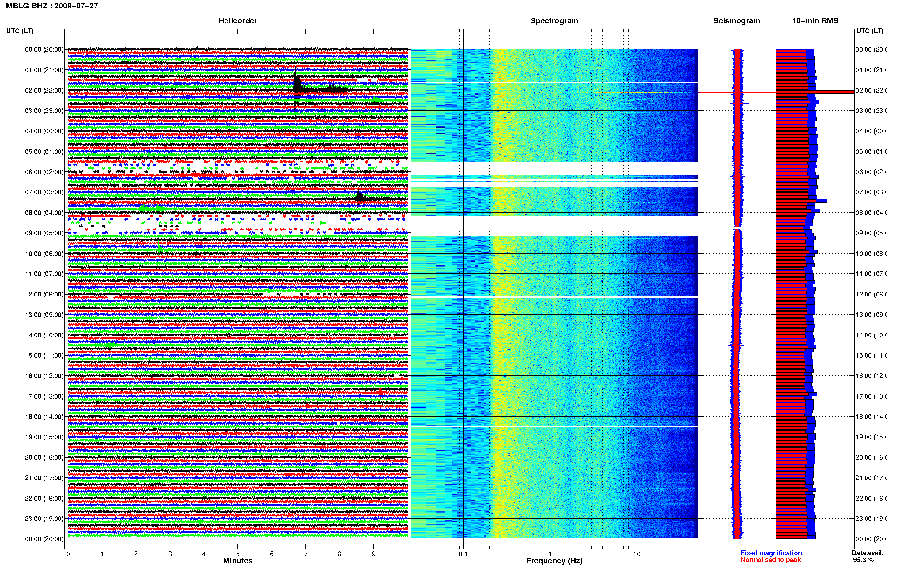
Task: Click left axis label '14:00 (10:00)'
Action: 44,335
